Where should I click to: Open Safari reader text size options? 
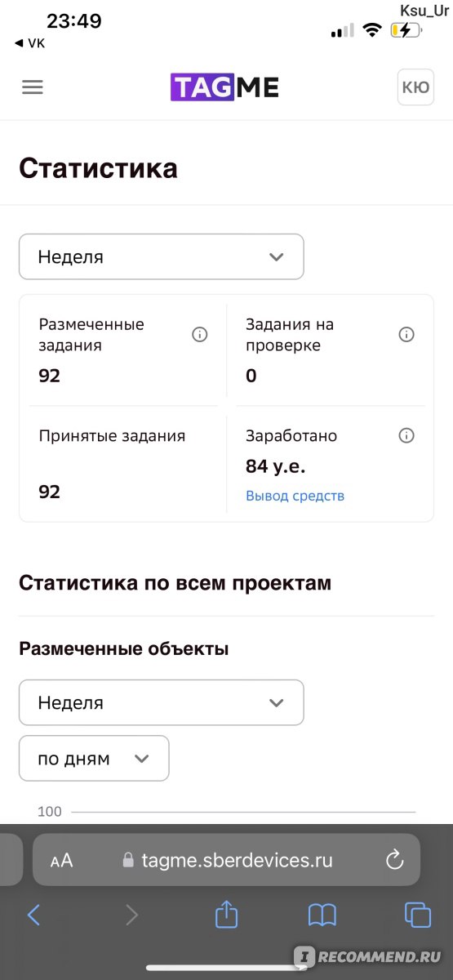[61, 861]
